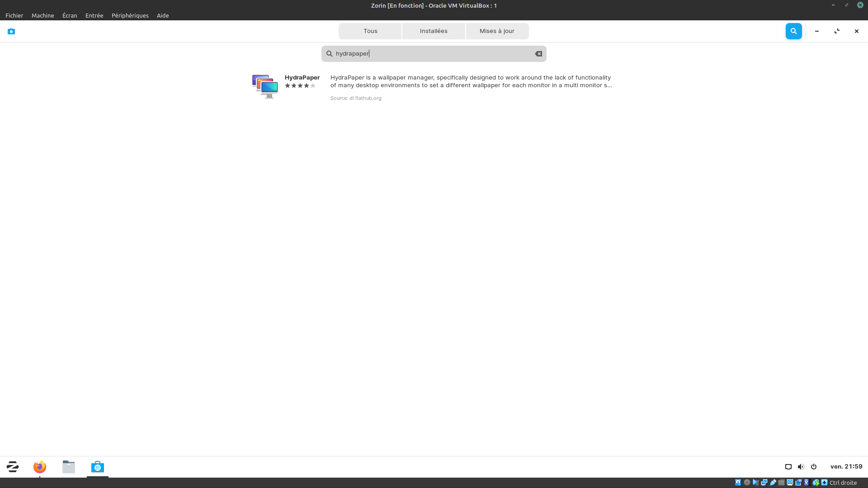Open the Files manager in taskbar
Viewport: 868px width, 488px height.
pos(69,467)
